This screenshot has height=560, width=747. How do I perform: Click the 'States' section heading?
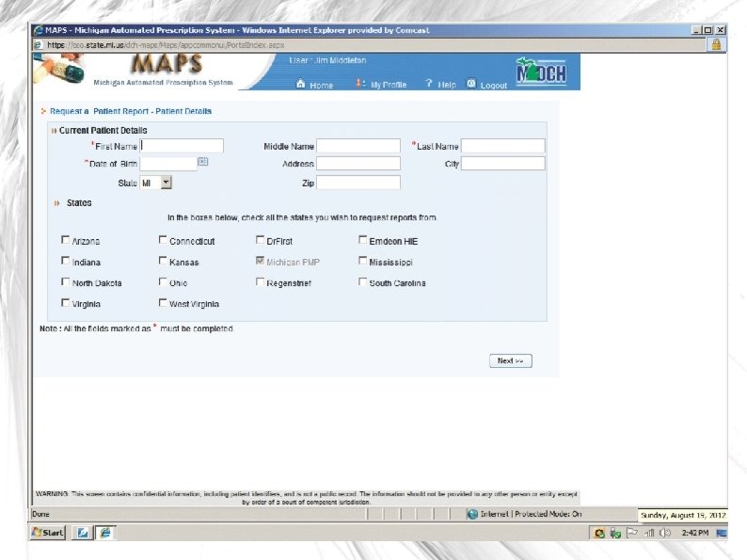pos(79,203)
